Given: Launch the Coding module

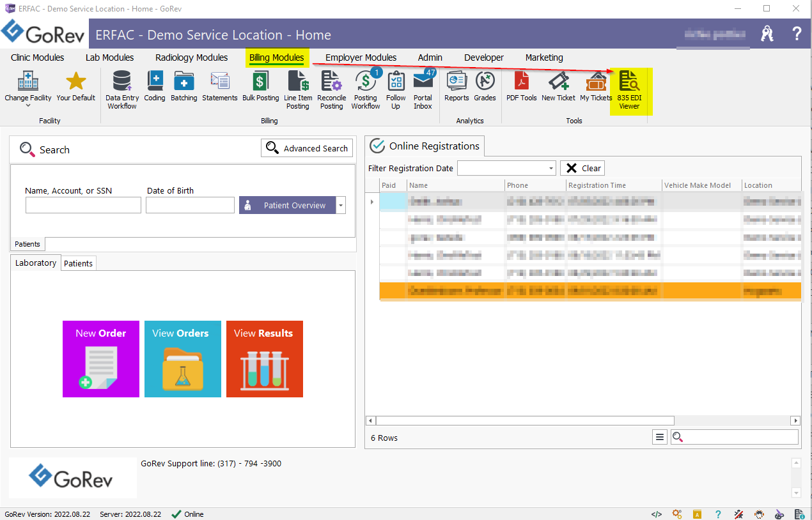Looking at the screenshot, I should pyautogui.click(x=155, y=86).
